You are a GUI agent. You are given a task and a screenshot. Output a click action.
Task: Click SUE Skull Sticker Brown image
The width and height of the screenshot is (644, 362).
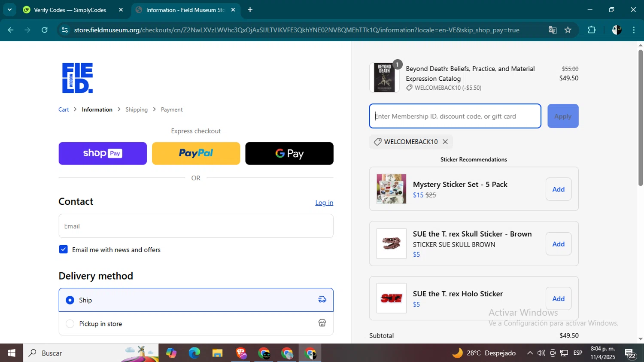(x=391, y=243)
